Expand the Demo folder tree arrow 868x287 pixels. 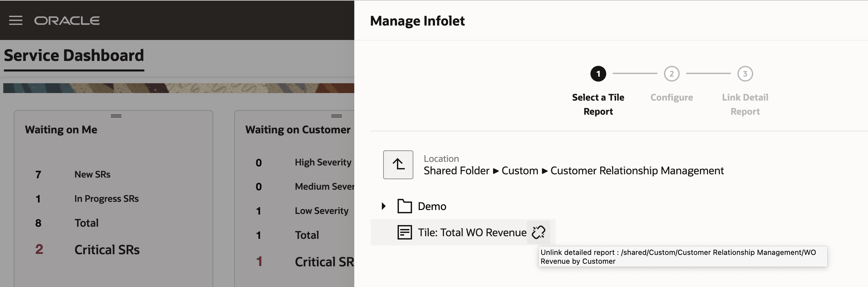click(x=383, y=206)
